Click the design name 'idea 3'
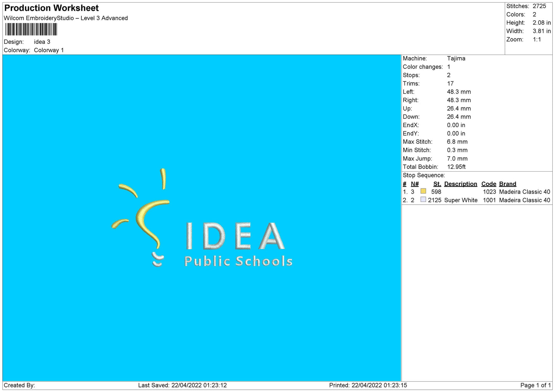This screenshot has height=392, width=555. 42,42
